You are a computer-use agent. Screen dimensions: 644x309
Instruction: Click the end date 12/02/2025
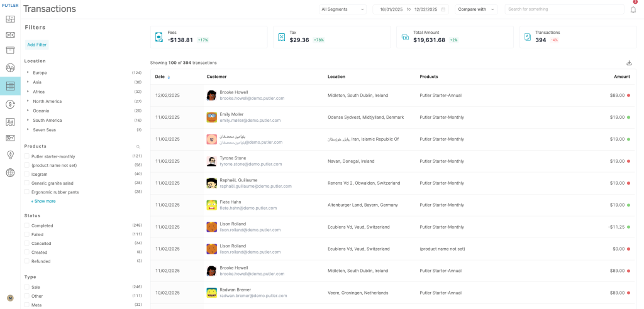pyautogui.click(x=426, y=9)
